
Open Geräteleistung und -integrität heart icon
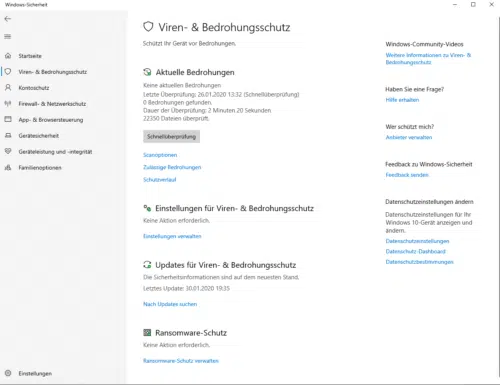coord(8,151)
